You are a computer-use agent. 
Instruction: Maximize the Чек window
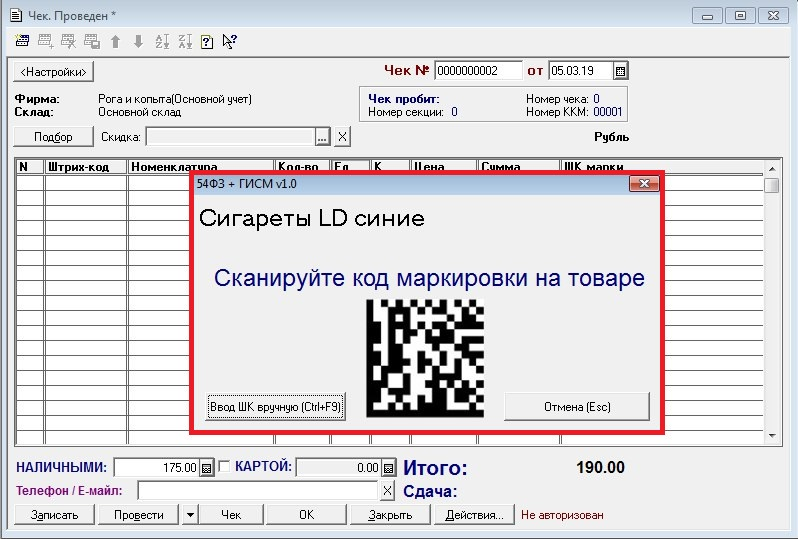pyautogui.click(x=740, y=15)
